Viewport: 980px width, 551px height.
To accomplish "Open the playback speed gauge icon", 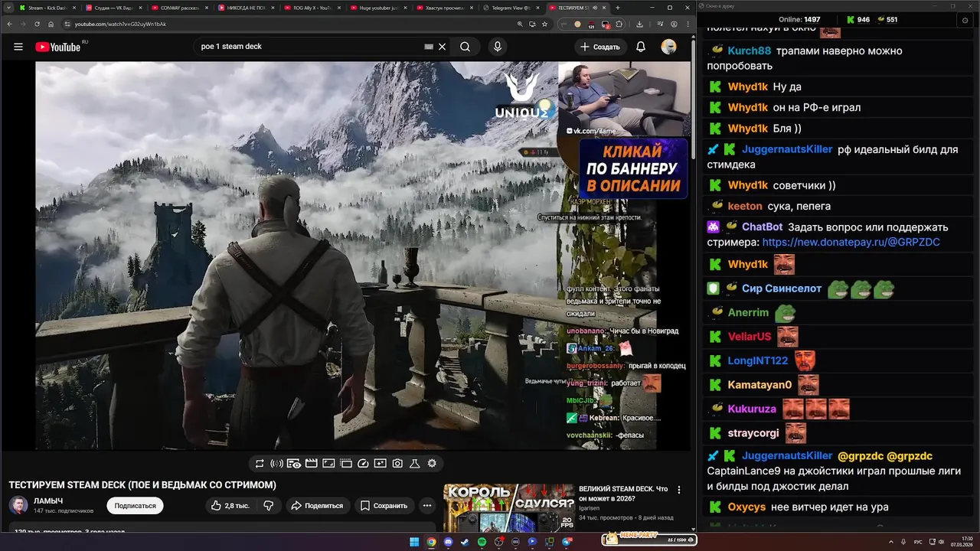I will [x=363, y=463].
